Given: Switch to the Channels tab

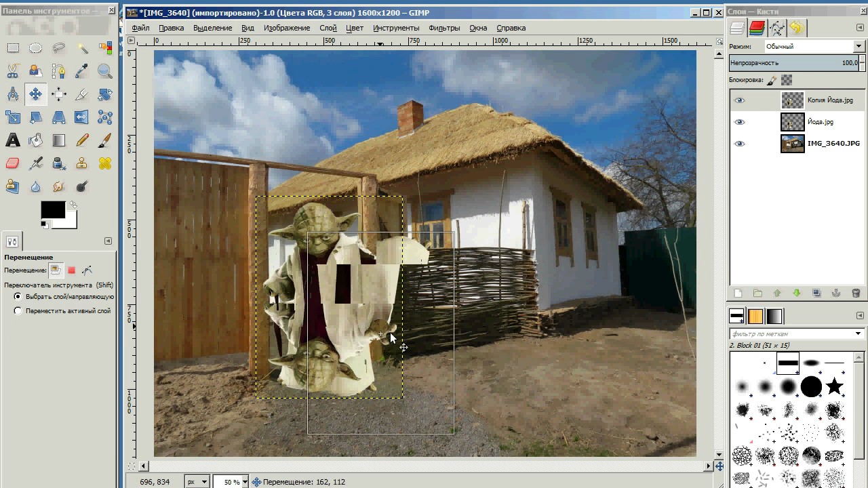Looking at the screenshot, I should click(757, 28).
